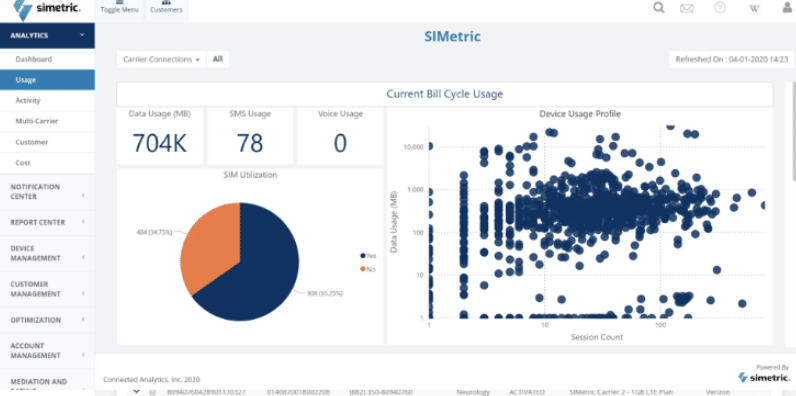This screenshot has height=396, width=796.
Task: Click the Voice Usage value 0
Action: (340, 144)
